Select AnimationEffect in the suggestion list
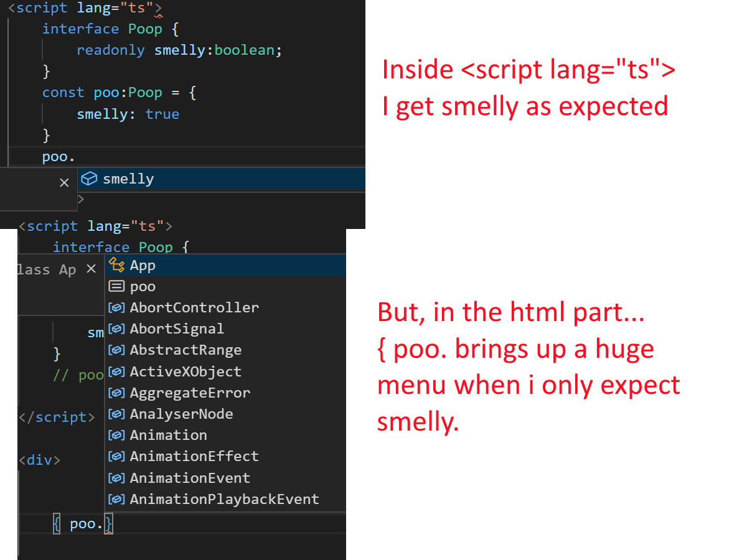Viewport: 747px width, 560px height. click(194, 456)
